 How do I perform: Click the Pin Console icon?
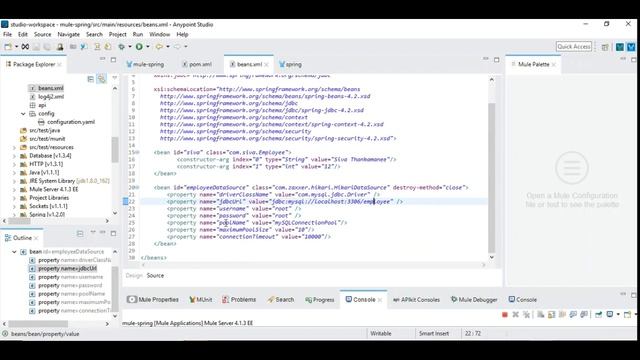[598, 315]
